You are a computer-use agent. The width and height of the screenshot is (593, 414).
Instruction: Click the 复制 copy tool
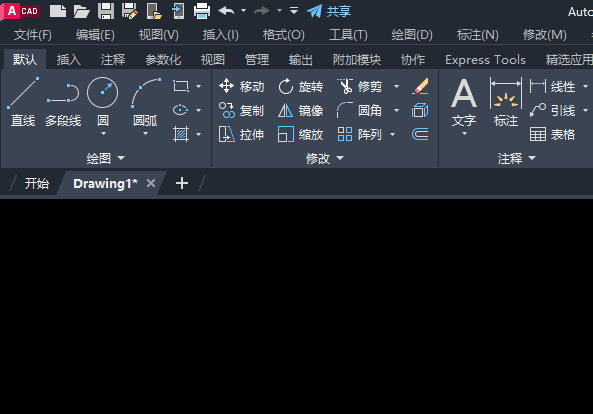tap(242, 110)
